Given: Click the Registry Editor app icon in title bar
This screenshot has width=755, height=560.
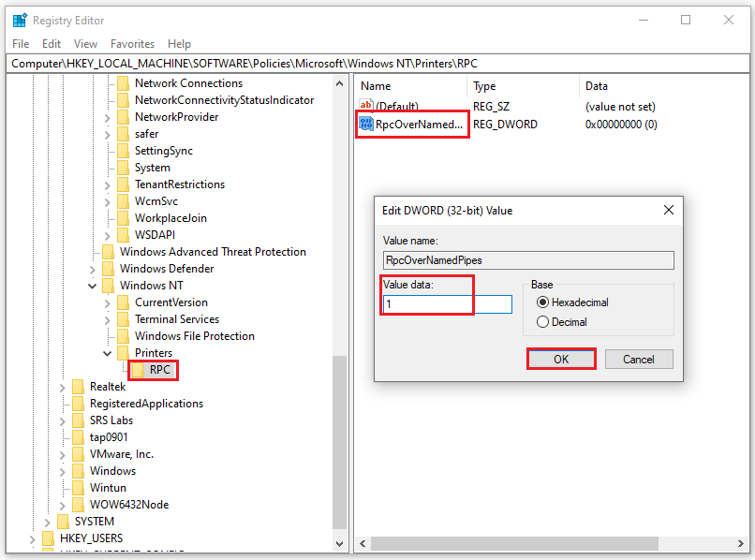Looking at the screenshot, I should point(20,21).
